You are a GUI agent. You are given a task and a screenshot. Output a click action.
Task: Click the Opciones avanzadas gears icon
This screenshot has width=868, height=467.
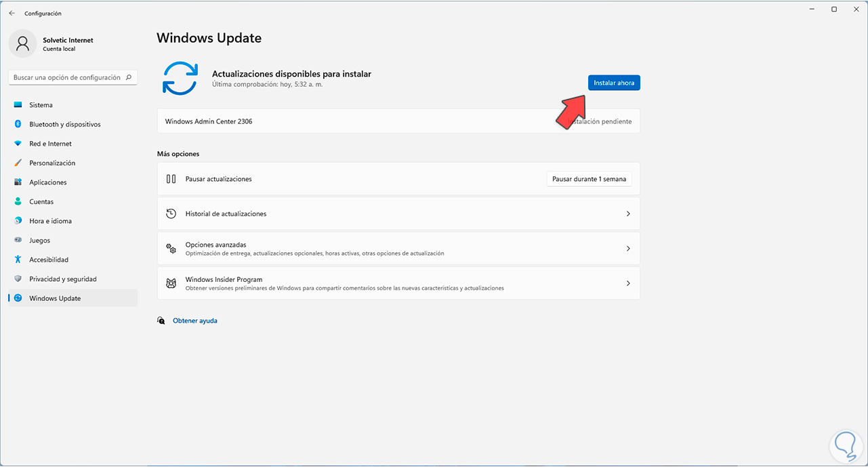pyautogui.click(x=171, y=249)
